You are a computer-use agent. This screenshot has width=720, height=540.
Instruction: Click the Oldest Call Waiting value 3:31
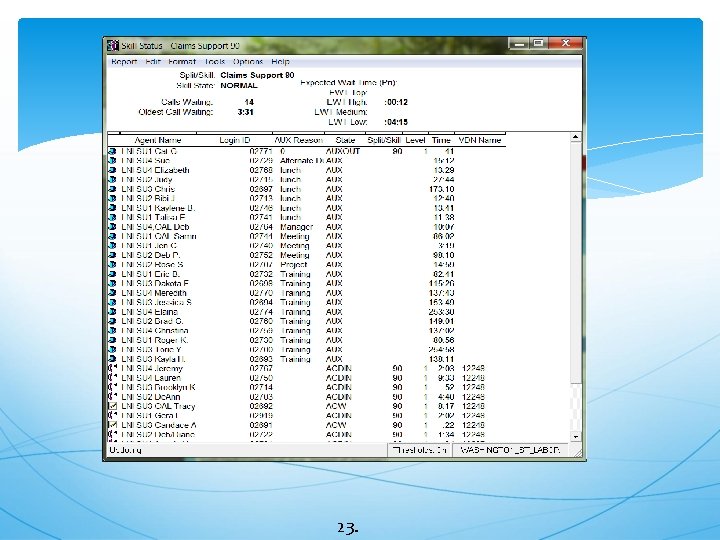tap(246, 112)
